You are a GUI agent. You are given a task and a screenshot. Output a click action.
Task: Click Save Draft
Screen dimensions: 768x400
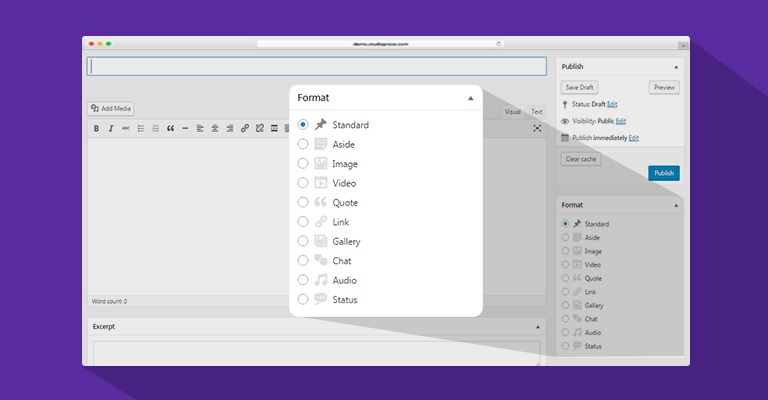click(579, 87)
